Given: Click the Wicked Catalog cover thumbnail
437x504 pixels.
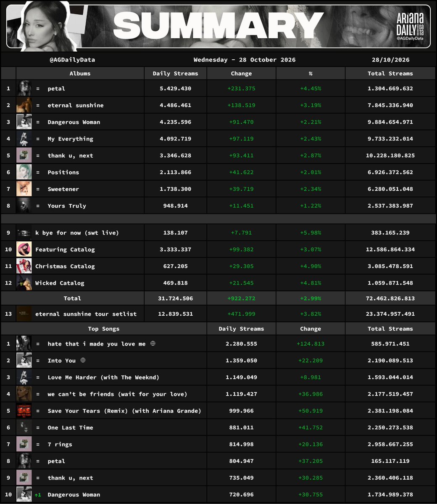Looking at the screenshot, I should pyautogui.click(x=24, y=282).
